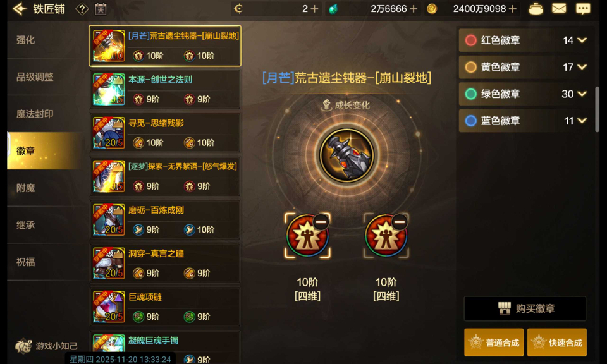Remove the right 10阶 emblem with minus

pos(400,222)
